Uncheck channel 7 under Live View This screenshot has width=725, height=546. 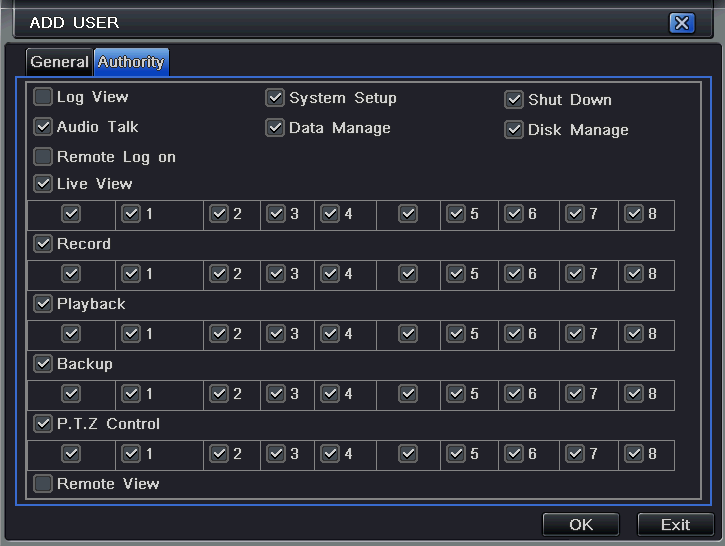pyautogui.click(x=575, y=214)
